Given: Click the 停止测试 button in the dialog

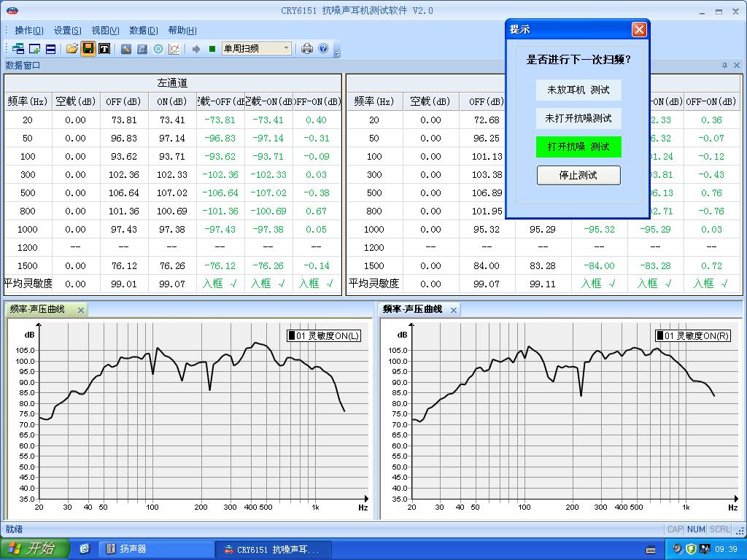Looking at the screenshot, I should click(x=578, y=175).
